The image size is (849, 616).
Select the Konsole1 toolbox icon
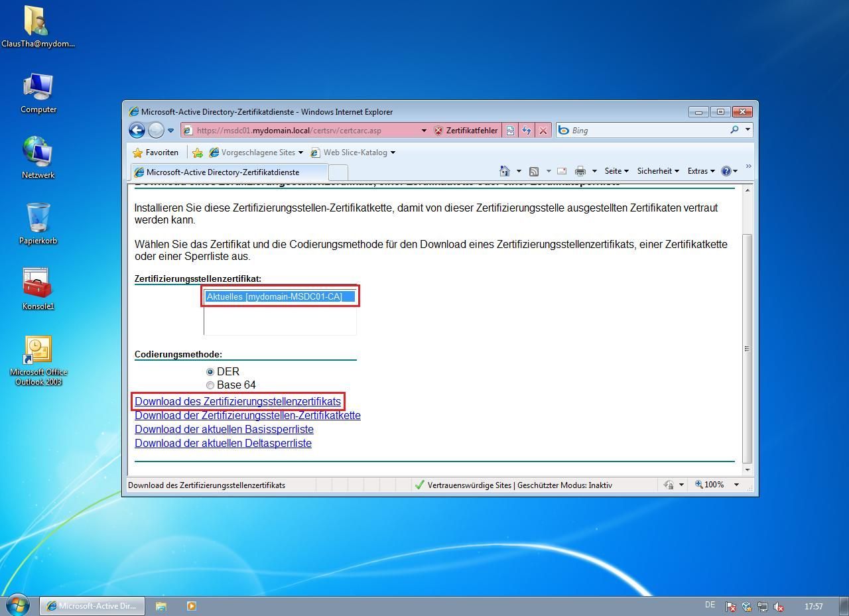[x=38, y=288]
